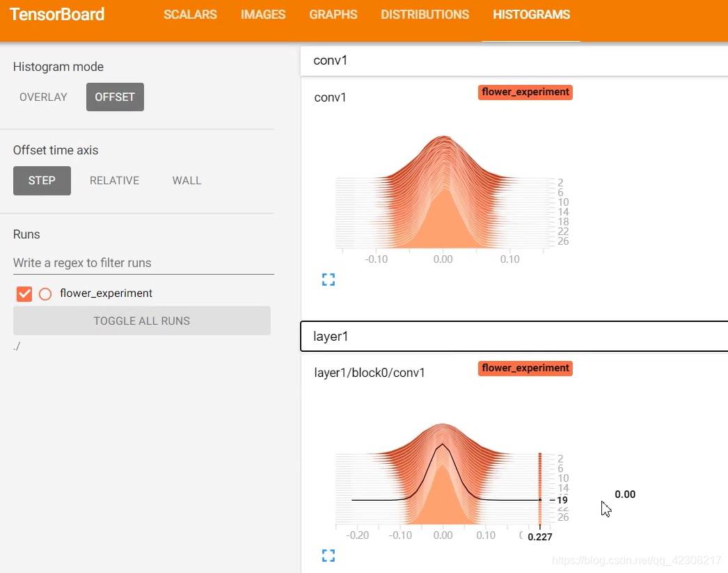Click the ./ log directory text
Viewport: 728px width, 573px height.
coord(17,346)
